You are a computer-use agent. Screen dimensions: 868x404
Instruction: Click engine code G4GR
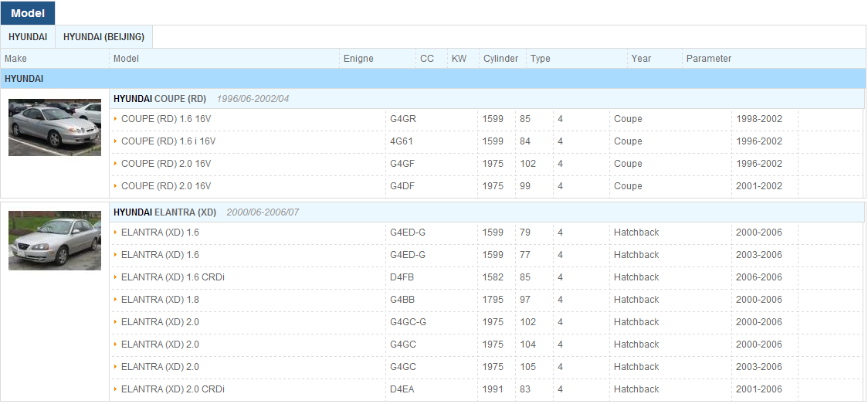pos(402,119)
